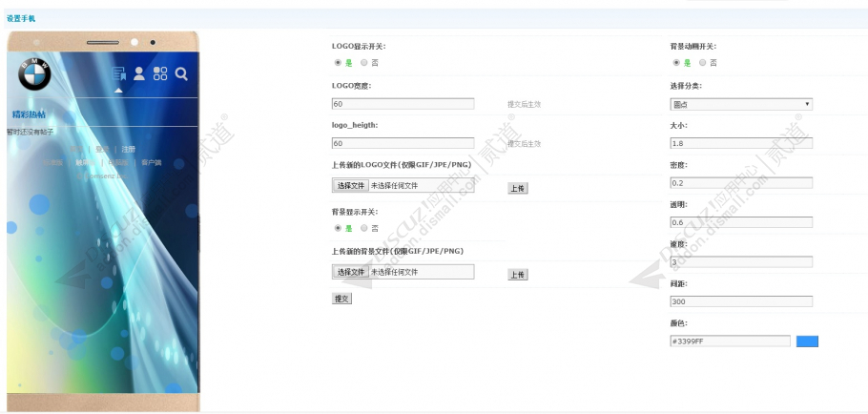The height and width of the screenshot is (414, 868).
Task: Click the 背景动画开关 label
Action: (693, 47)
